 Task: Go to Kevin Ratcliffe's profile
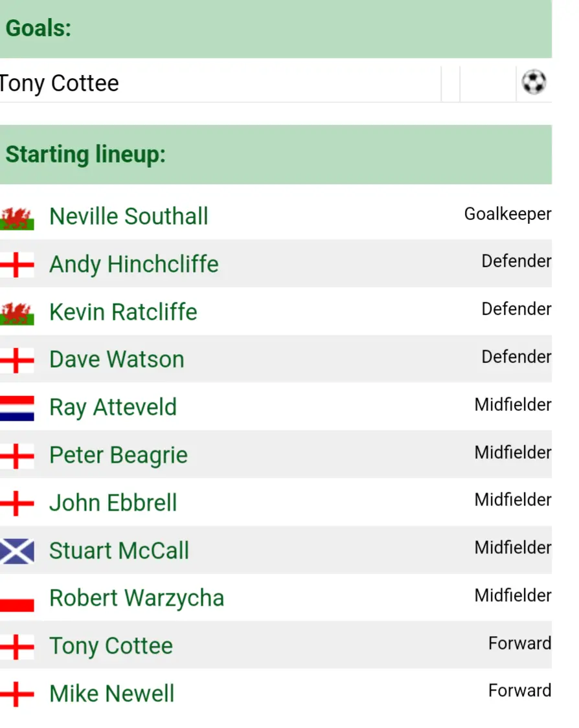pos(123,312)
